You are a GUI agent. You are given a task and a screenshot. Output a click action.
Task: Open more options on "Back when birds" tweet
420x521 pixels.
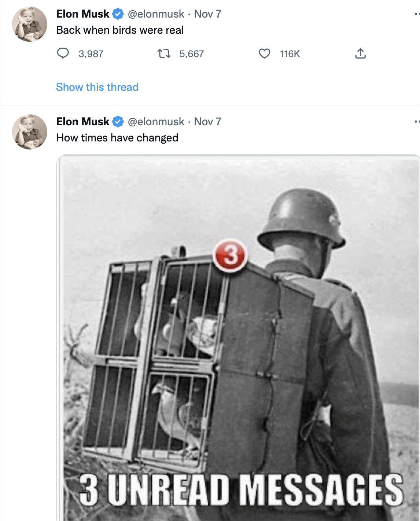pyautogui.click(x=416, y=14)
